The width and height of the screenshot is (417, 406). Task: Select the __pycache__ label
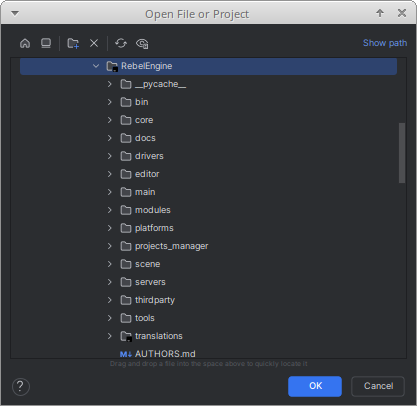point(160,84)
